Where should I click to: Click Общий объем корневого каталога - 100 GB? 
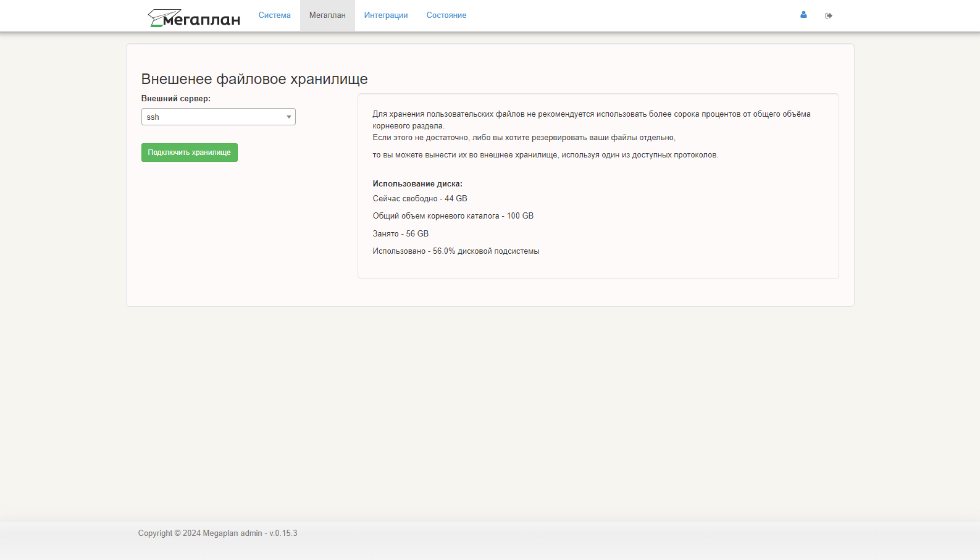coord(453,216)
